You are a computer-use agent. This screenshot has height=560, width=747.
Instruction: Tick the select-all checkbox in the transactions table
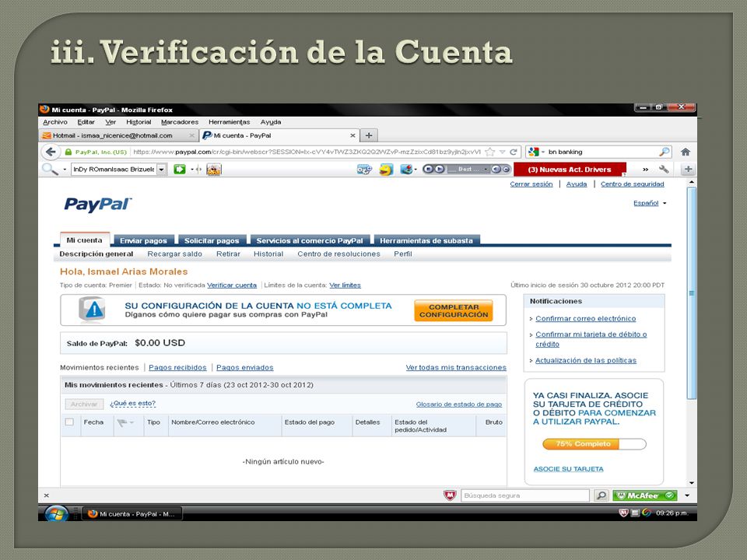69,422
